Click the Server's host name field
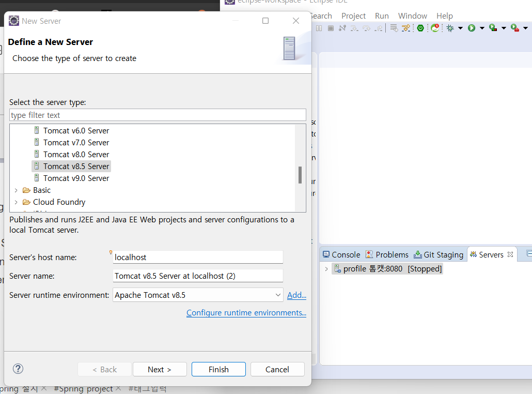Image resolution: width=532 pixels, height=394 pixels. tap(198, 257)
